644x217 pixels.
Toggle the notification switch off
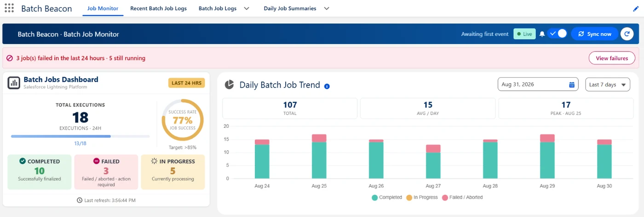(x=557, y=34)
